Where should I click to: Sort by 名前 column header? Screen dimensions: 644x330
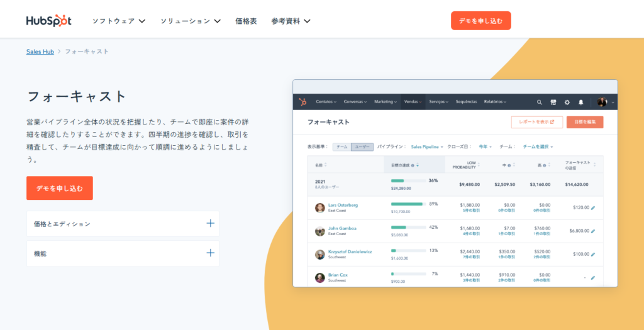coord(321,165)
